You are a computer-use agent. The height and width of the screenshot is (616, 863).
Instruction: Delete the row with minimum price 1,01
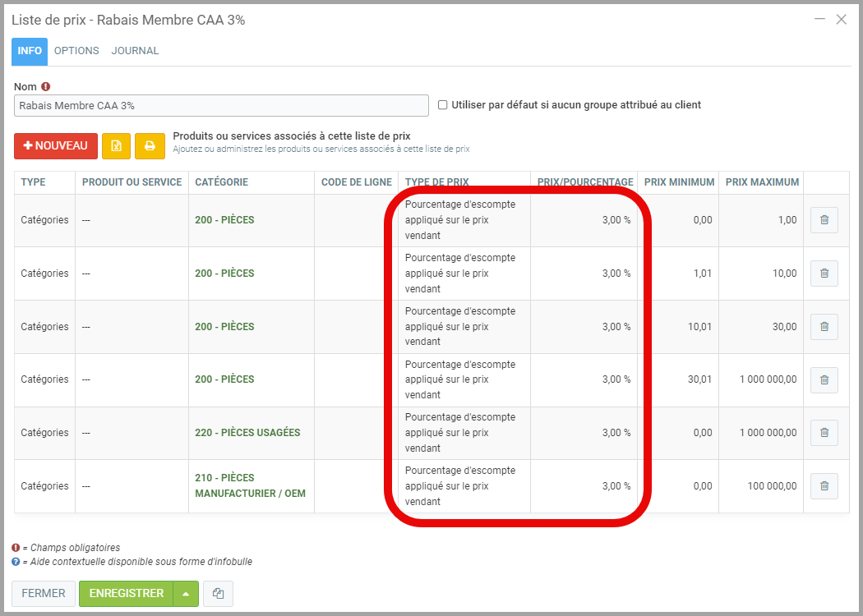click(824, 274)
